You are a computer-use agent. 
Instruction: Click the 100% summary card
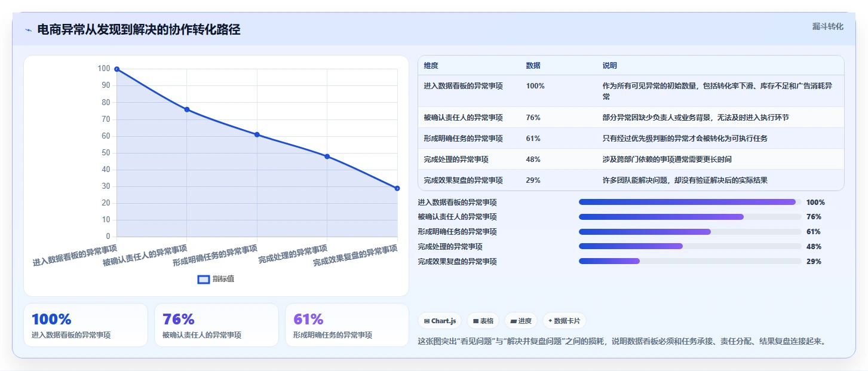(x=85, y=325)
